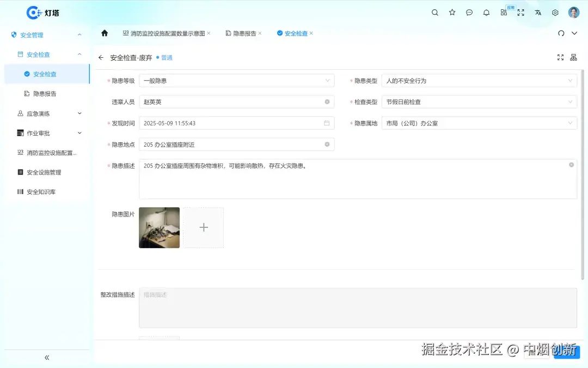Click the back arrow on 安全检查-废弃 page
This screenshot has width=588, height=368.
click(101, 57)
